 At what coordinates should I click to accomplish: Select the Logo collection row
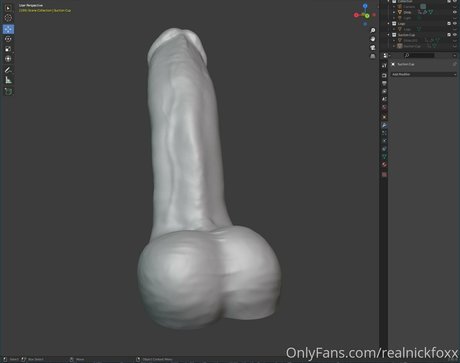point(401,24)
